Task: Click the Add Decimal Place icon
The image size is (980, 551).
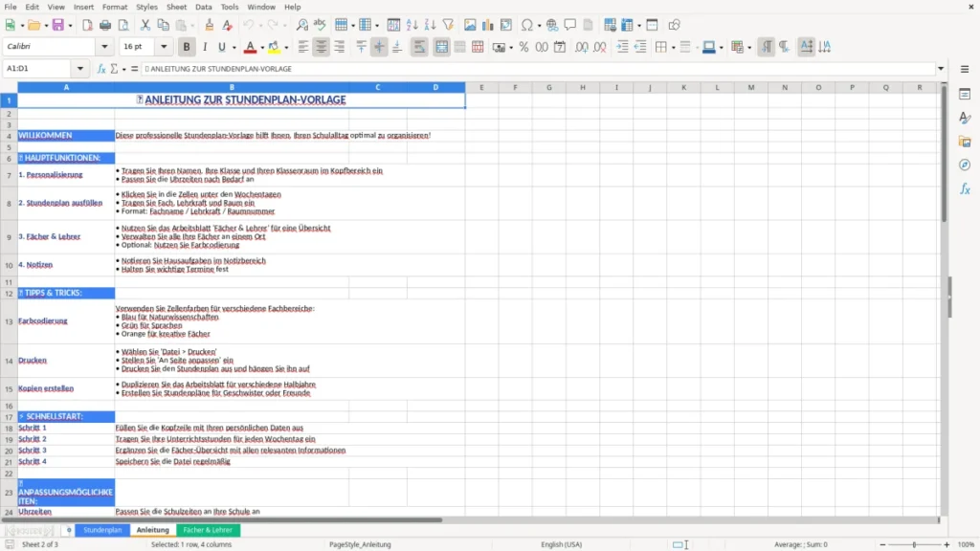Action: click(x=581, y=47)
